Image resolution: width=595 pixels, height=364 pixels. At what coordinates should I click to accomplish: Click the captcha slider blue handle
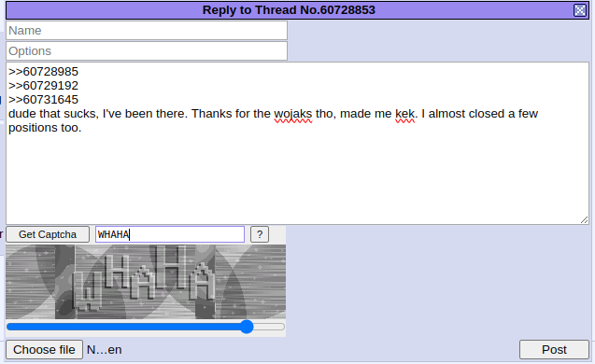(247, 327)
